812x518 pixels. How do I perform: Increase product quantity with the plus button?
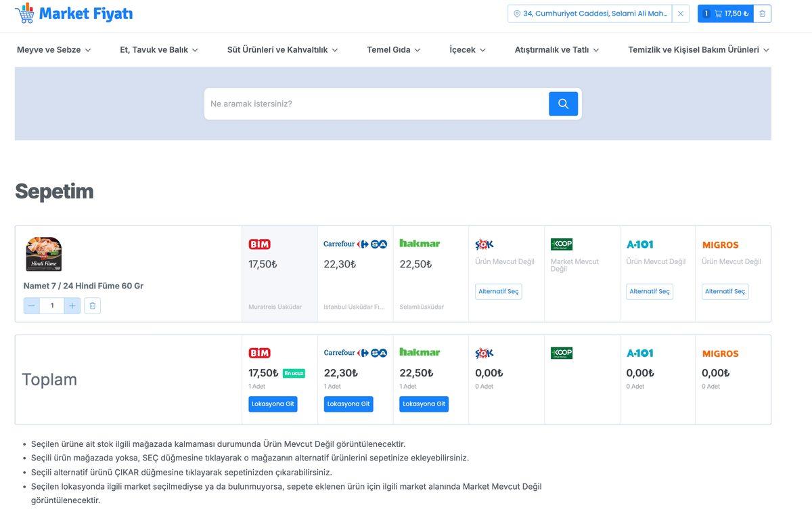[71, 305]
